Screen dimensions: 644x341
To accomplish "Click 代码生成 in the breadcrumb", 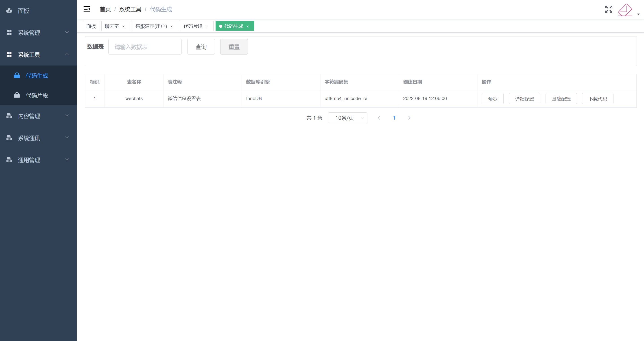I will (161, 9).
